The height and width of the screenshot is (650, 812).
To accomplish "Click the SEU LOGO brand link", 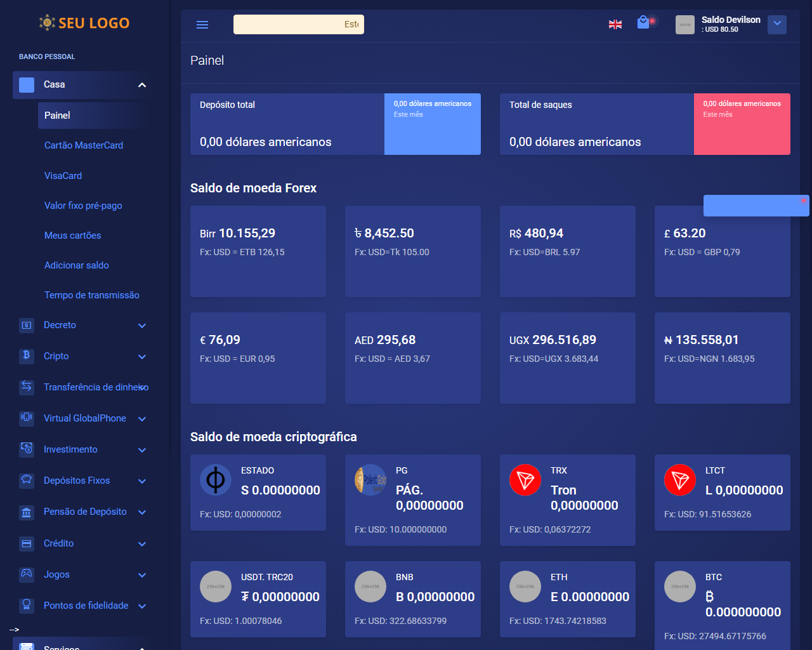I will (x=84, y=23).
